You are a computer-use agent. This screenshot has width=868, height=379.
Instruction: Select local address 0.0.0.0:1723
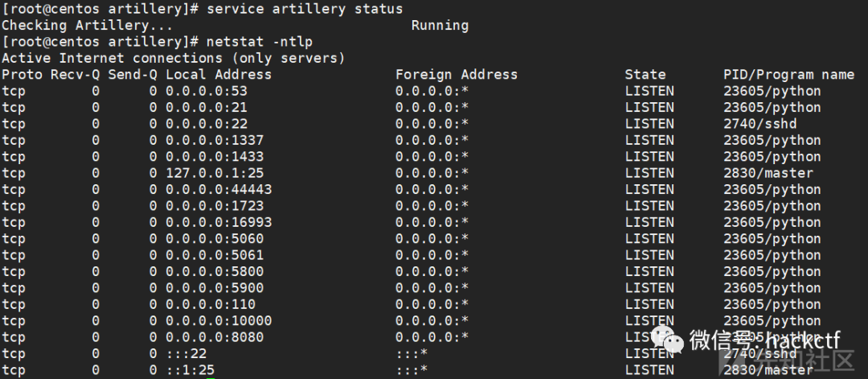pyautogui.click(x=215, y=205)
